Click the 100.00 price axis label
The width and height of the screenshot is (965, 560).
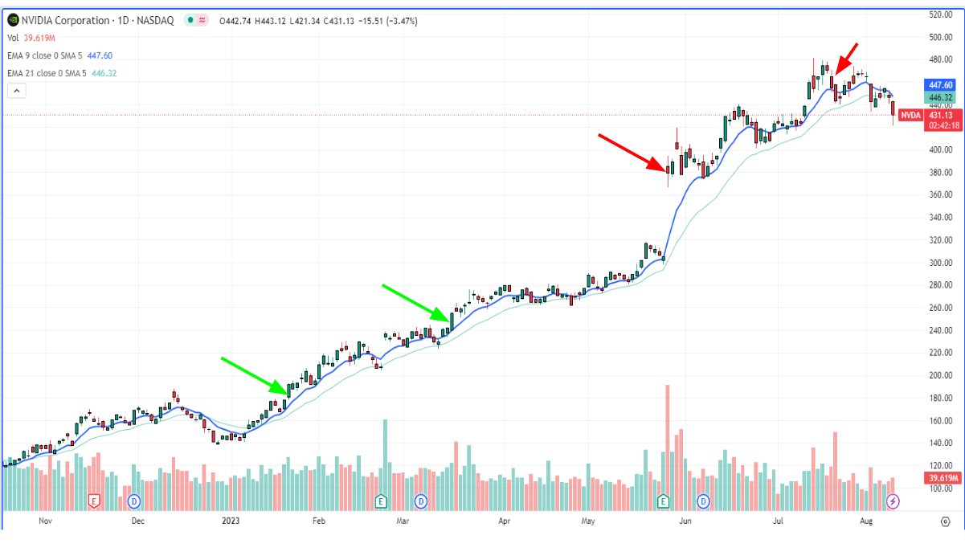point(940,488)
